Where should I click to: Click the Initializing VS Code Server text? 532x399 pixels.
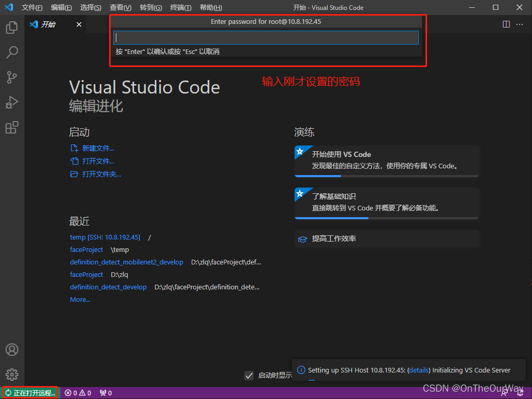pos(471,370)
